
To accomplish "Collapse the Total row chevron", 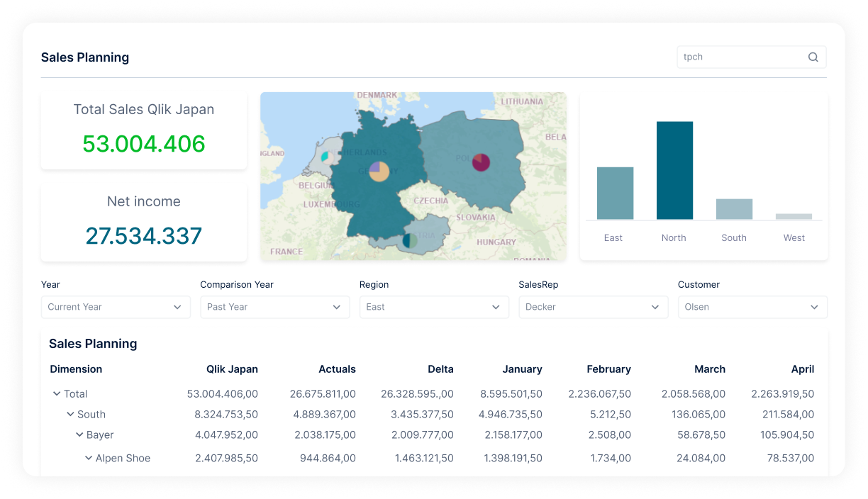I will (57, 394).
